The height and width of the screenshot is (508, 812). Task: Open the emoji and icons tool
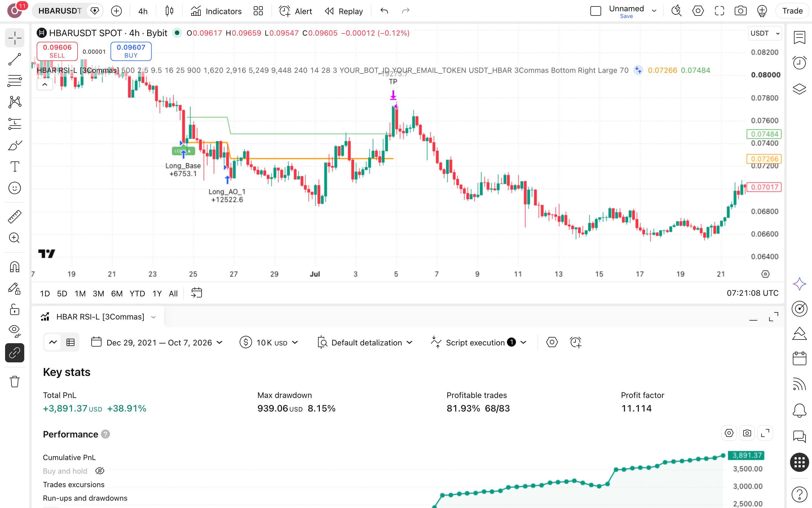14,188
